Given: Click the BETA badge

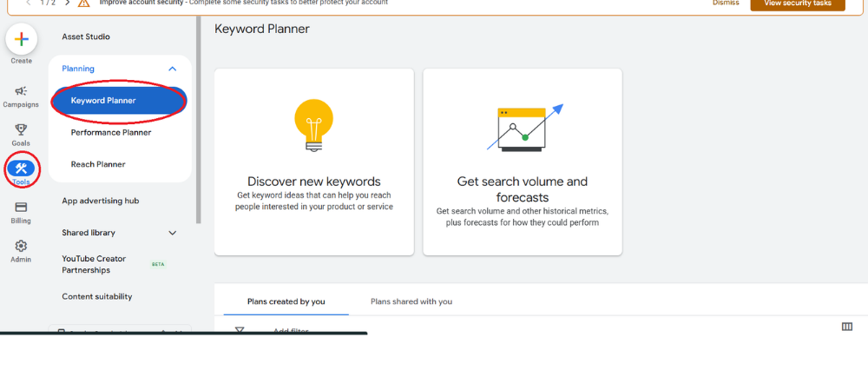Looking at the screenshot, I should (158, 265).
